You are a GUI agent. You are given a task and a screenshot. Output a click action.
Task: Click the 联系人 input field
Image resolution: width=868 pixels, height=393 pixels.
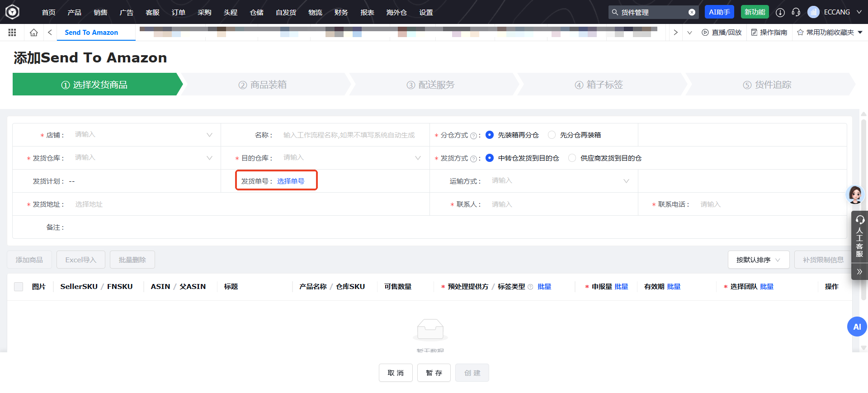(561, 204)
